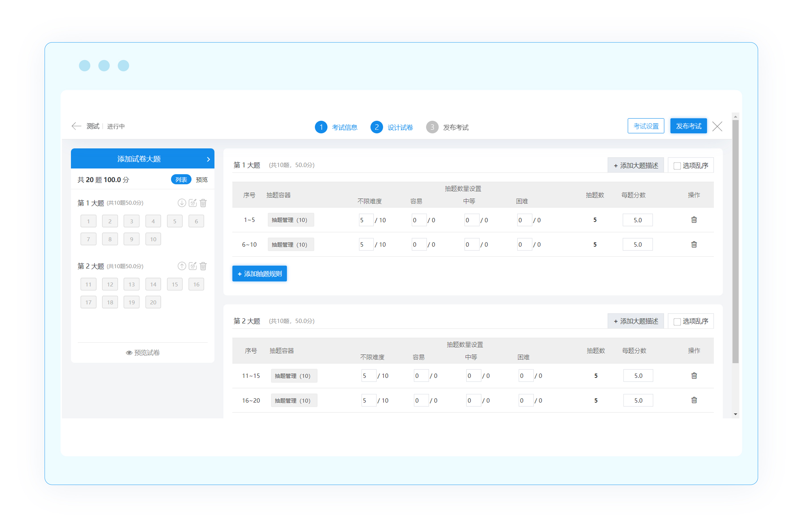The image size is (803, 532).
Task: Edit 第 1 大题 in sidebar
Action: (x=193, y=203)
